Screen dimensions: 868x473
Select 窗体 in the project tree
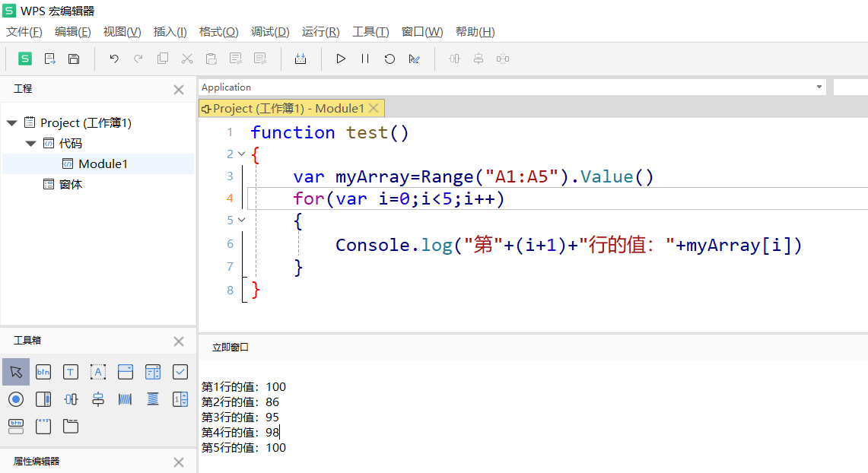(x=70, y=184)
